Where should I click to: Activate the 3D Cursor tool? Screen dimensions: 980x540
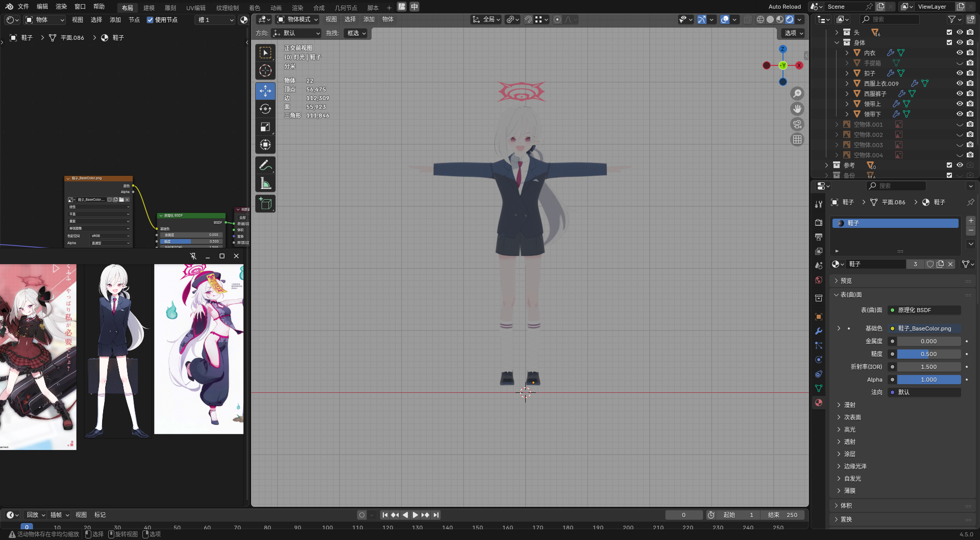pyautogui.click(x=265, y=71)
